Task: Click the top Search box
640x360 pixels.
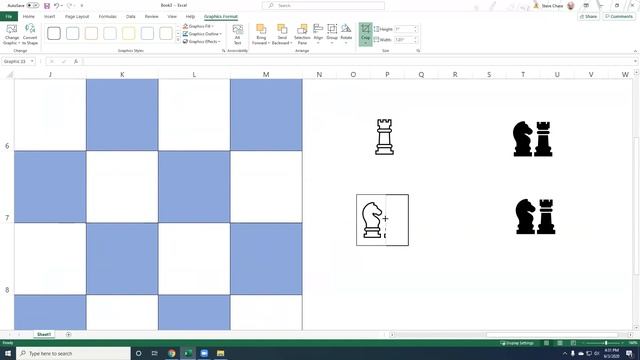Action: (x=323, y=6)
